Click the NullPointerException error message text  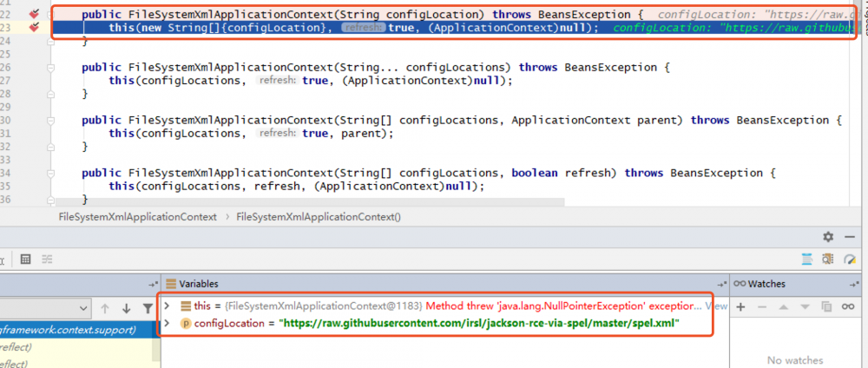pyautogui.click(x=563, y=306)
